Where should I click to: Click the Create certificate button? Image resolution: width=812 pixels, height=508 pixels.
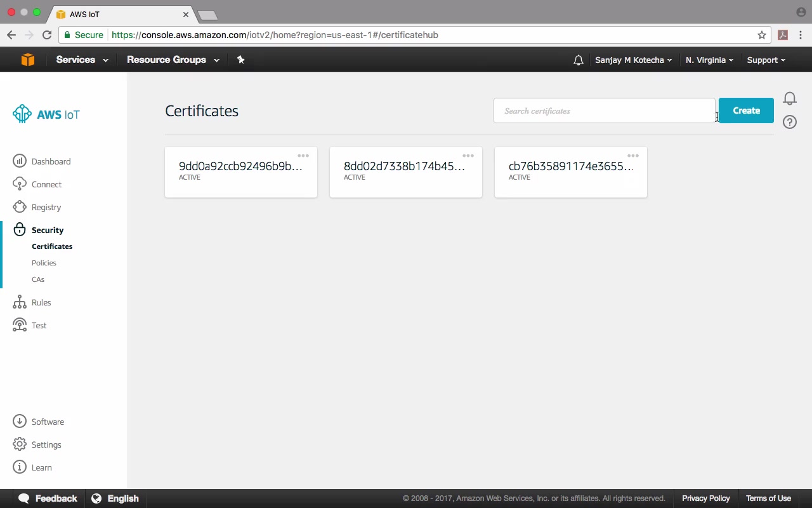pyautogui.click(x=746, y=110)
